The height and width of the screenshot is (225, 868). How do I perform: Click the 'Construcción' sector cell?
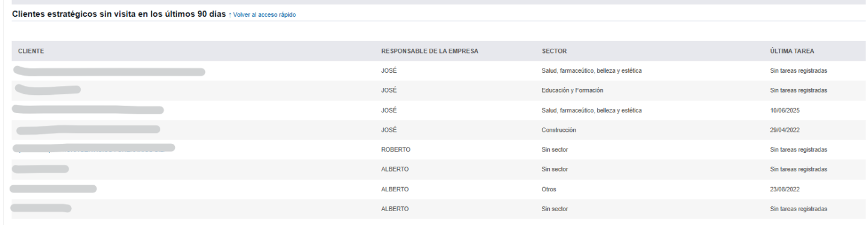click(x=559, y=130)
